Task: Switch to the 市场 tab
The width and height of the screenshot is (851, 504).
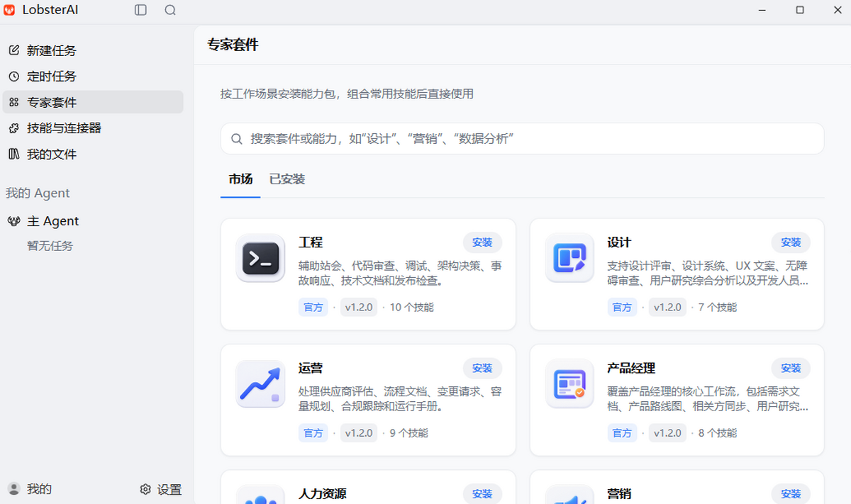Action: pos(240,179)
